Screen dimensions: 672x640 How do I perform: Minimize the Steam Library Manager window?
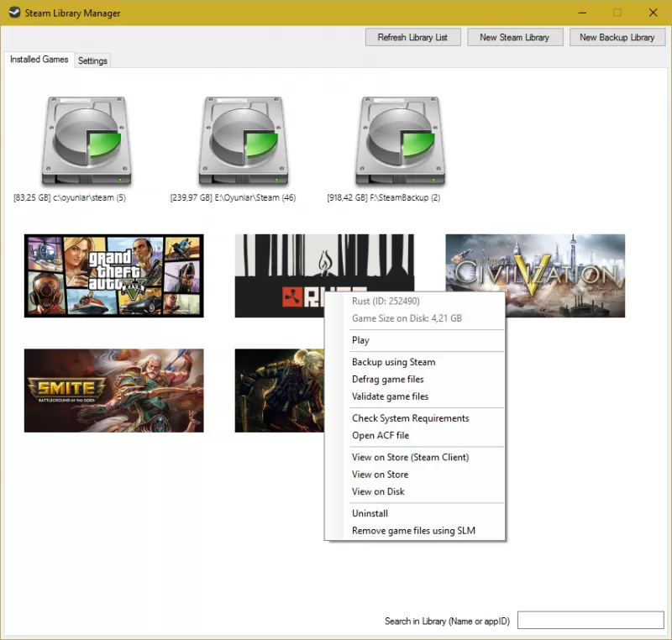[582, 13]
